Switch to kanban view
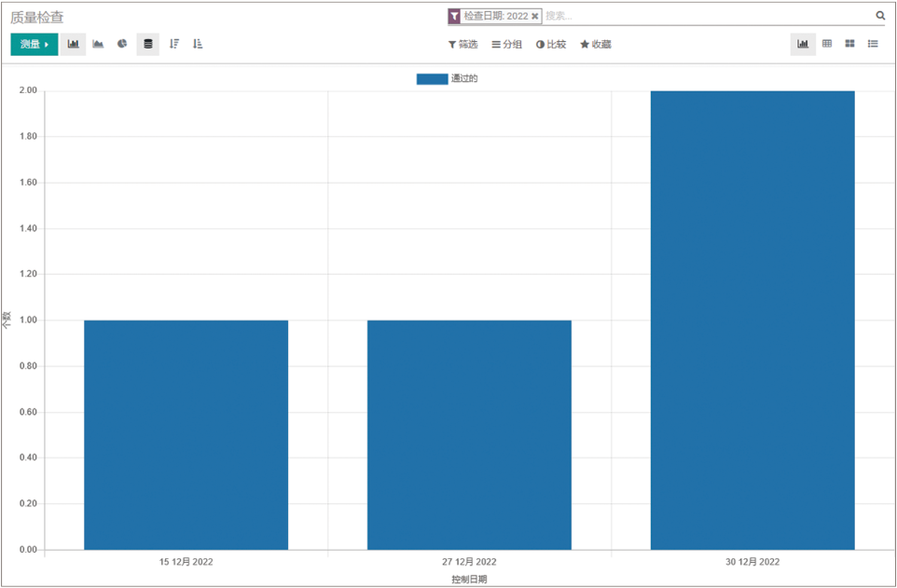Screen dimensions: 897x588 [x=850, y=44]
